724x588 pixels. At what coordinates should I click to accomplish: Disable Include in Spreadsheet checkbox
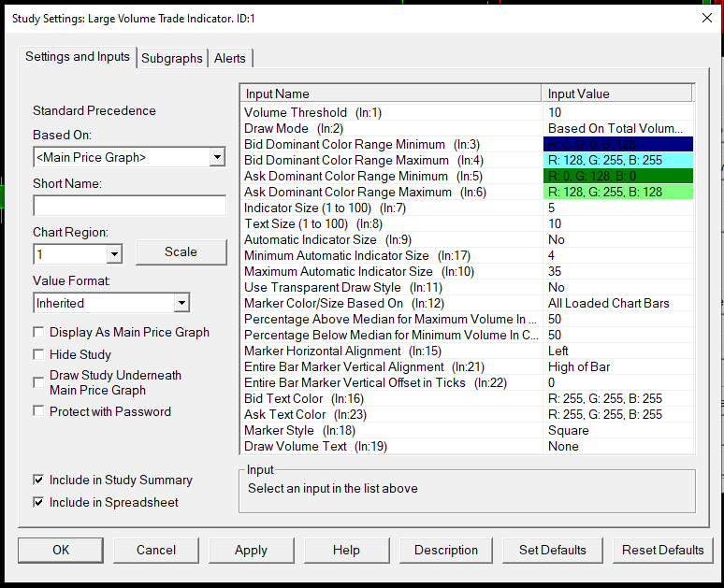[x=38, y=502]
